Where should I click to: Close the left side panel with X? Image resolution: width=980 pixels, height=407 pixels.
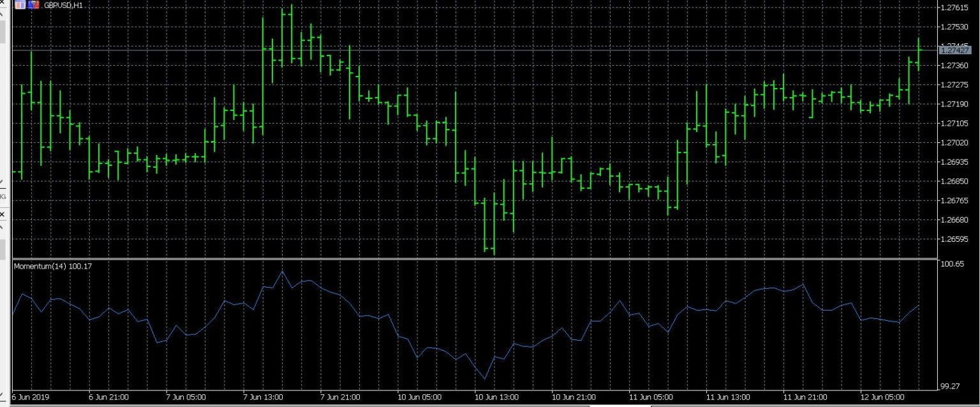(2, 214)
